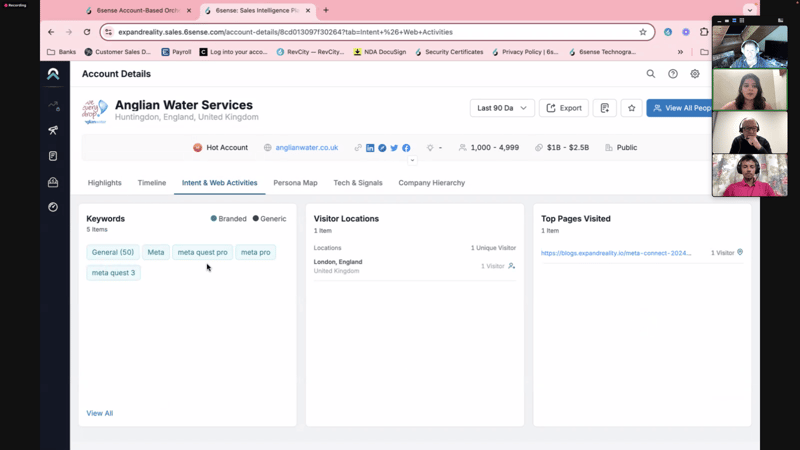Open the Facebook profile icon
This screenshot has height=450, width=800.
[x=406, y=148]
